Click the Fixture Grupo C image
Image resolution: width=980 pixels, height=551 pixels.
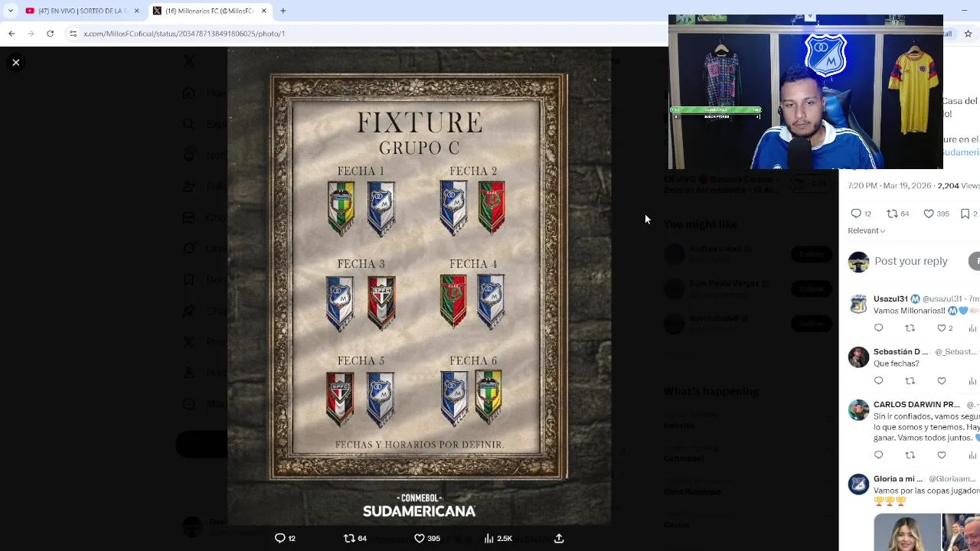pos(419,285)
